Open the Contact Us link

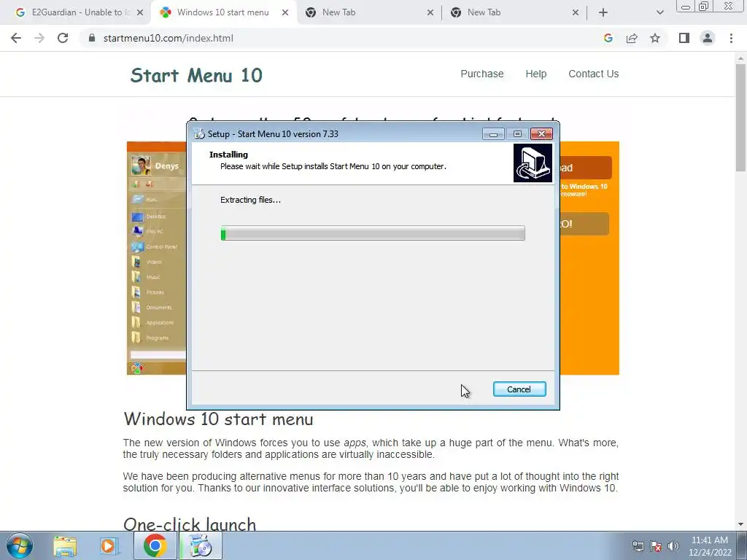(x=593, y=74)
